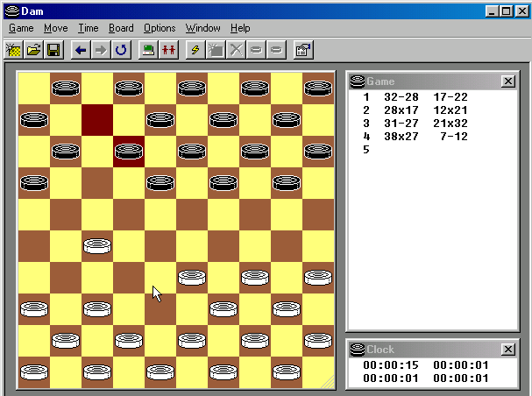This screenshot has height=396, width=532.
Task: Open the Board menu
Action: 121,28
